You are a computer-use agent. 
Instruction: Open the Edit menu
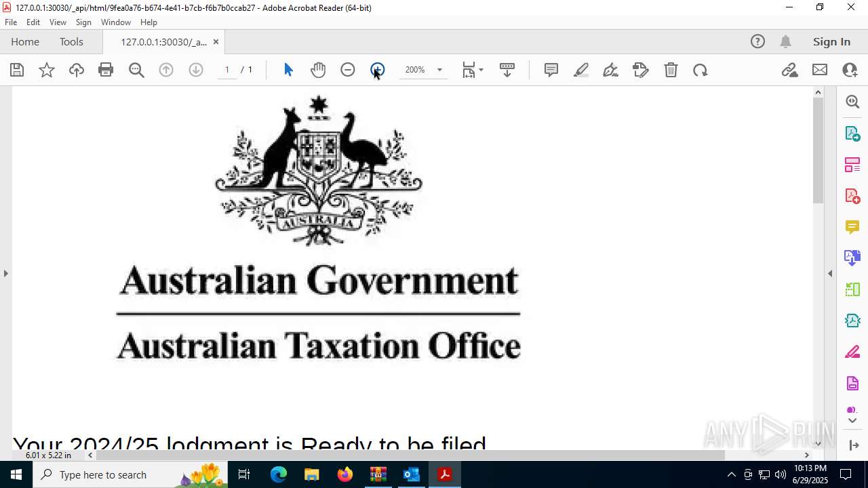pos(33,22)
